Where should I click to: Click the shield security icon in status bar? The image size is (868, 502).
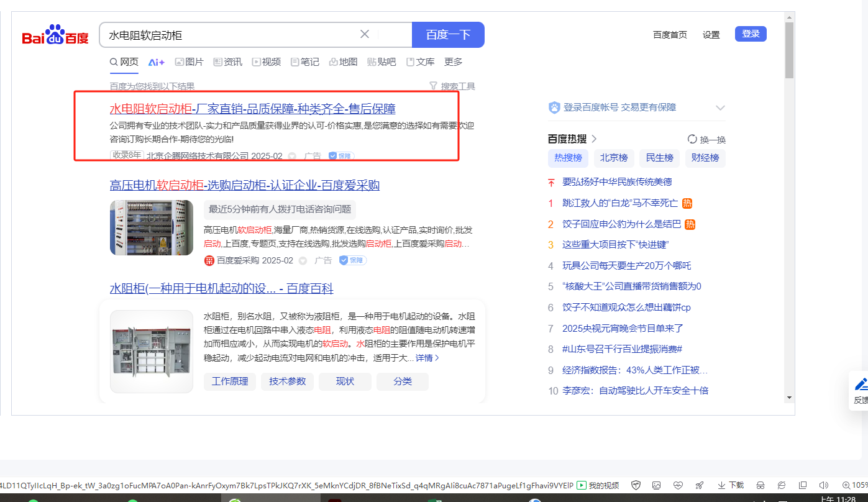[636, 485]
